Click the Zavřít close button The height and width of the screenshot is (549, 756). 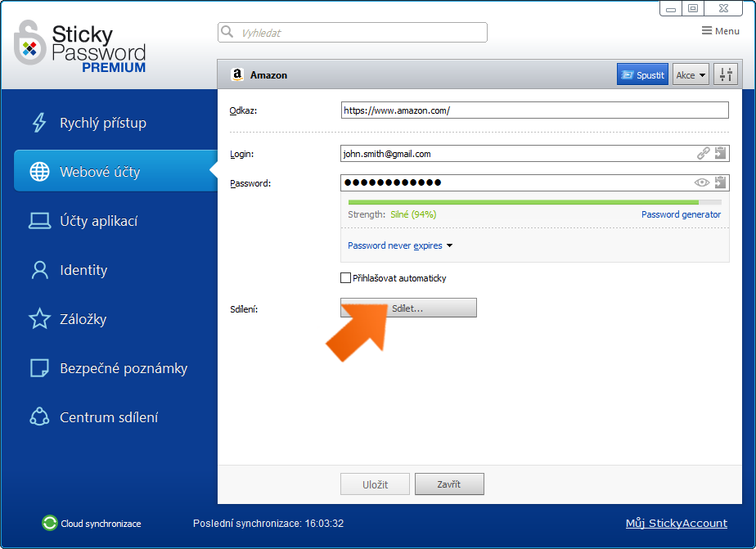click(x=449, y=484)
